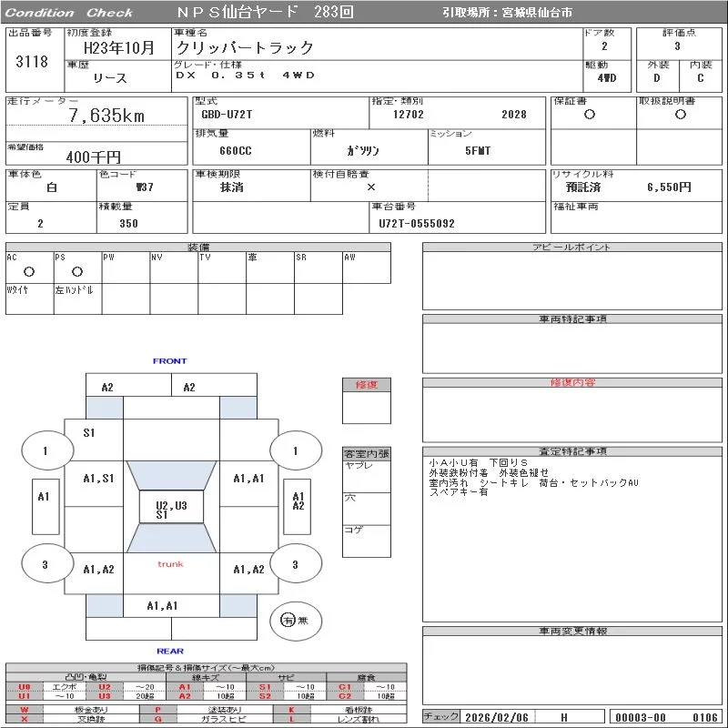Select the 'NPS仙台ヤード 283回' header text
Screen dimensions: 728x728
click(265, 12)
